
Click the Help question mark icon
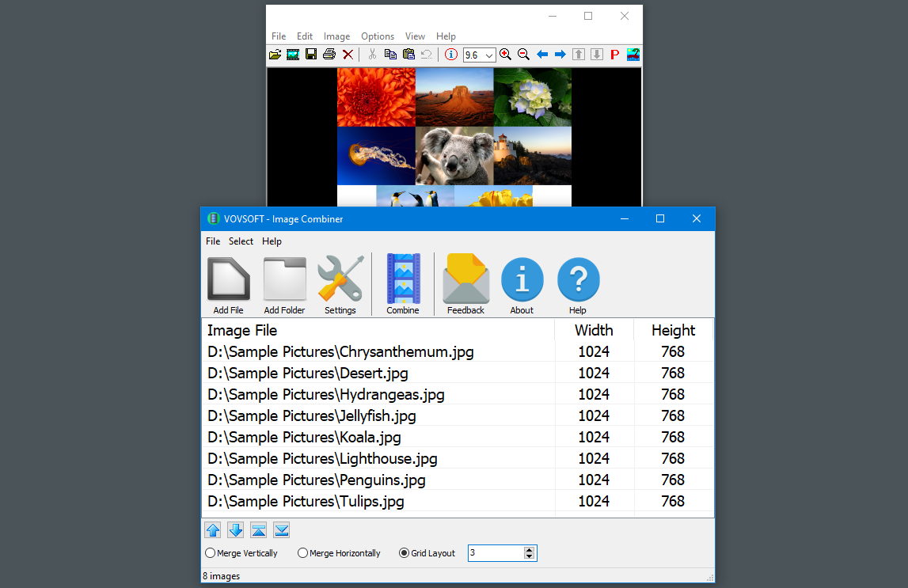[578, 280]
